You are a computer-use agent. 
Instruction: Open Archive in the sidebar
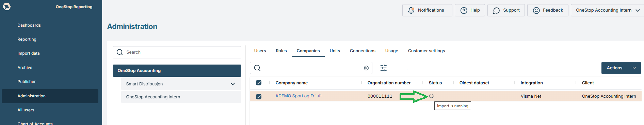tap(25, 68)
